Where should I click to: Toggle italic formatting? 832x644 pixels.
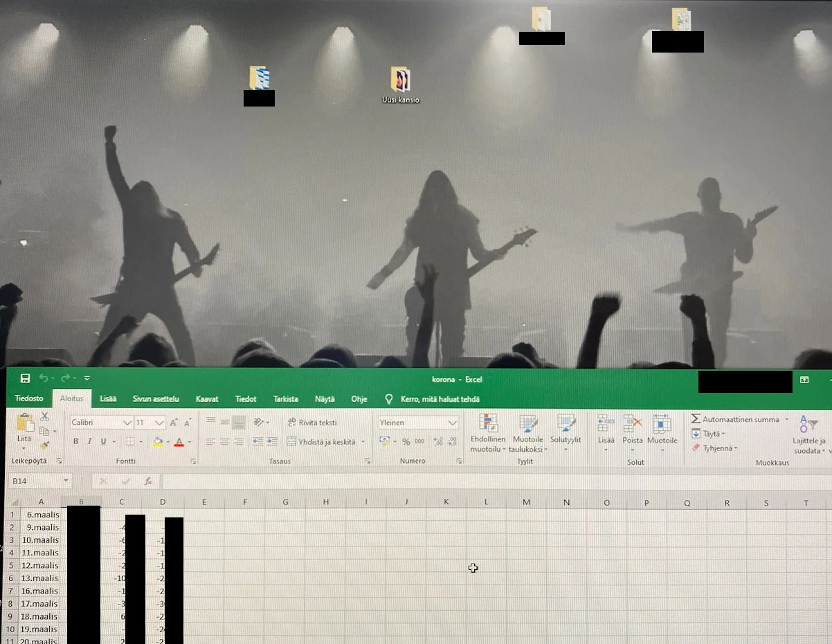click(x=90, y=441)
